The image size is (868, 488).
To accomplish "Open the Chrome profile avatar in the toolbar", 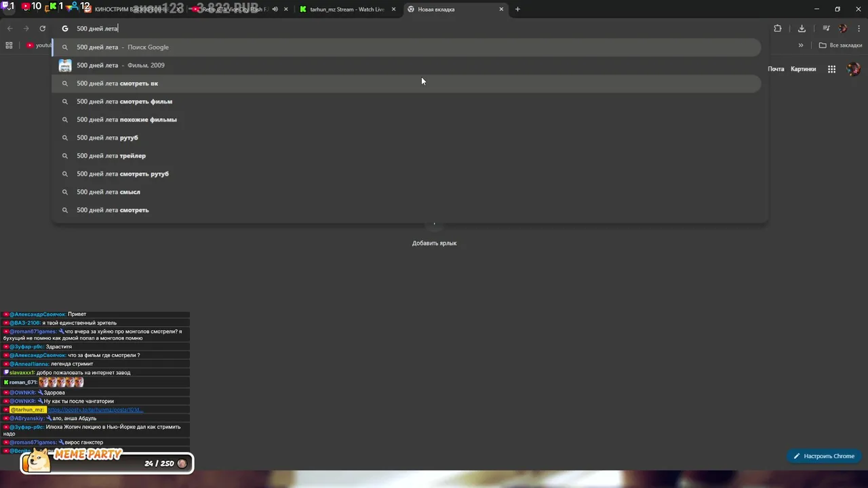I will coord(843,28).
